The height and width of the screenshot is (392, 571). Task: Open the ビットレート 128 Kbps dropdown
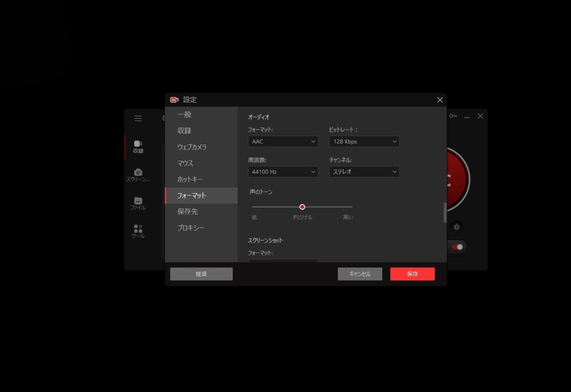[x=364, y=142]
